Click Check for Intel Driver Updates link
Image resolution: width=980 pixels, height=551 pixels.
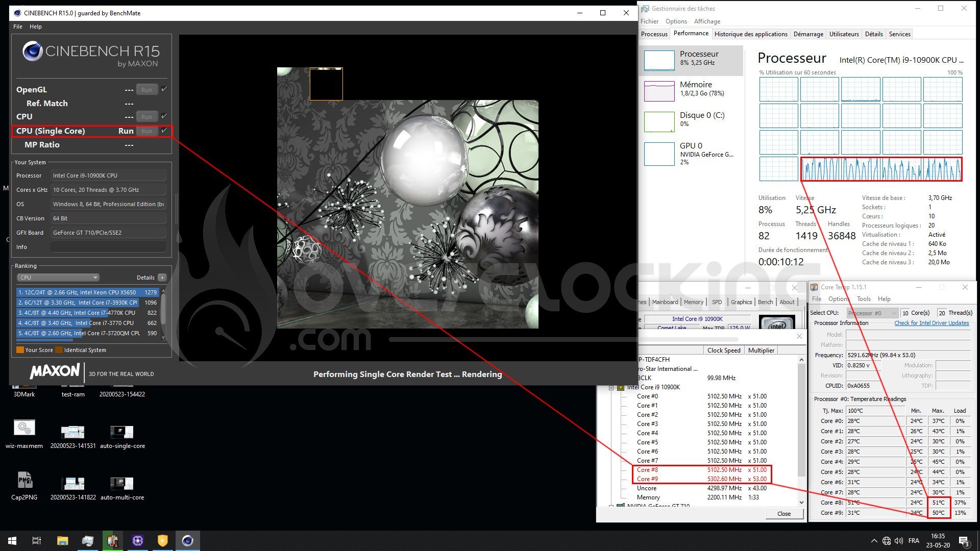coord(932,323)
